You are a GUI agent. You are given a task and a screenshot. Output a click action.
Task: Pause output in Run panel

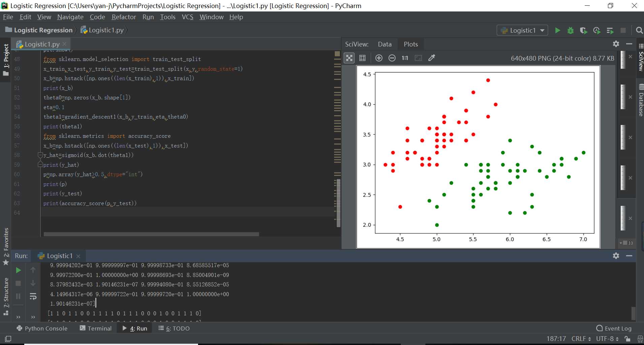(x=19, y=296)
